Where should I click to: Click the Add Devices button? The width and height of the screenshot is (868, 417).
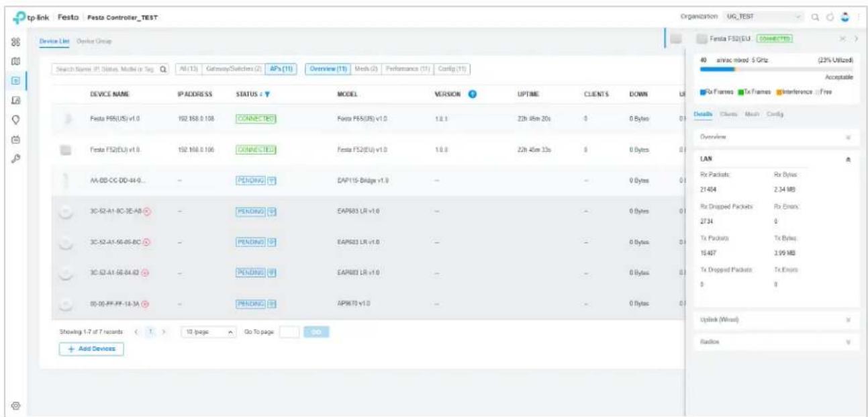(90, 349)
